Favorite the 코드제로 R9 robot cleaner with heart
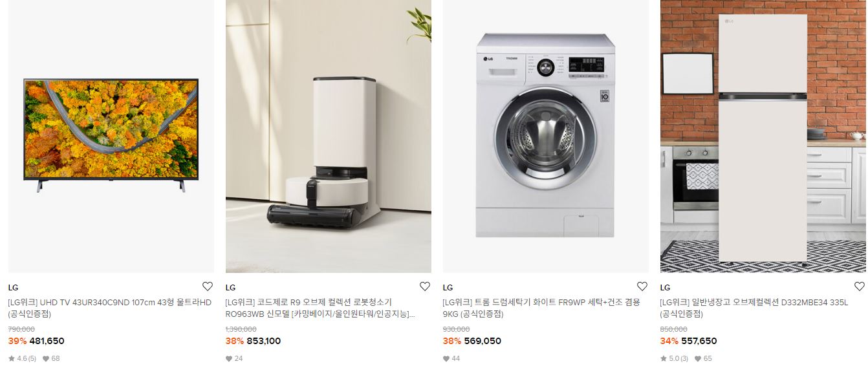 coord(424,287)
